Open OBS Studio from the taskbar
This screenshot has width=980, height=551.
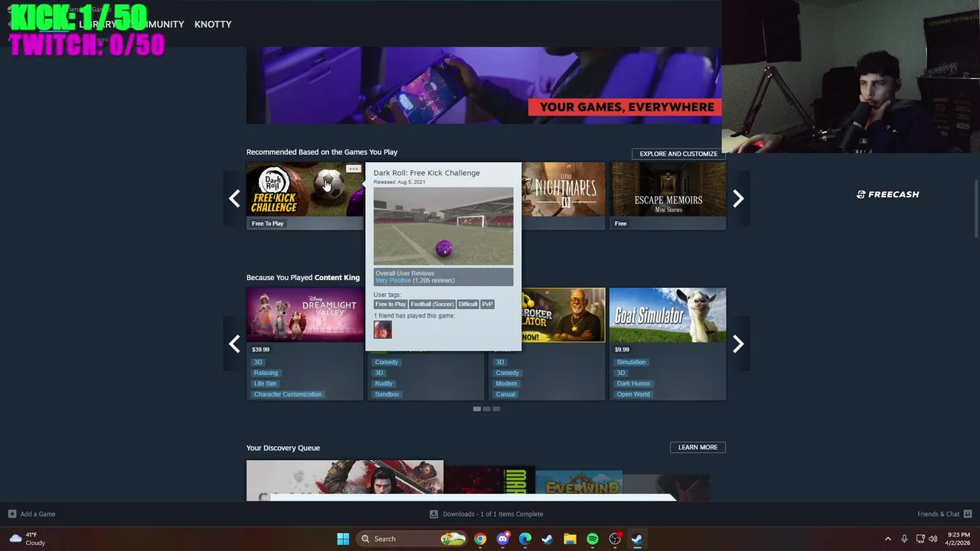[615, 539]
